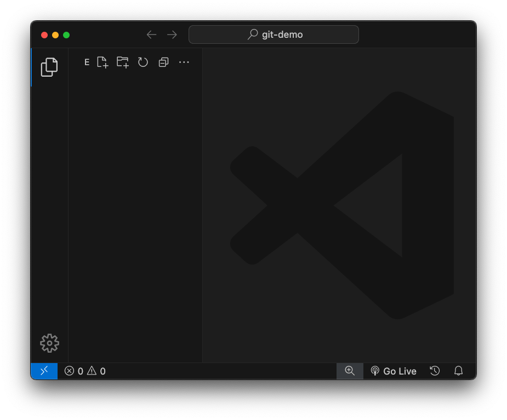This screenshot has width=507, height=420.
Task: Click the git-demo command center search box
Action: pos(274,34)
